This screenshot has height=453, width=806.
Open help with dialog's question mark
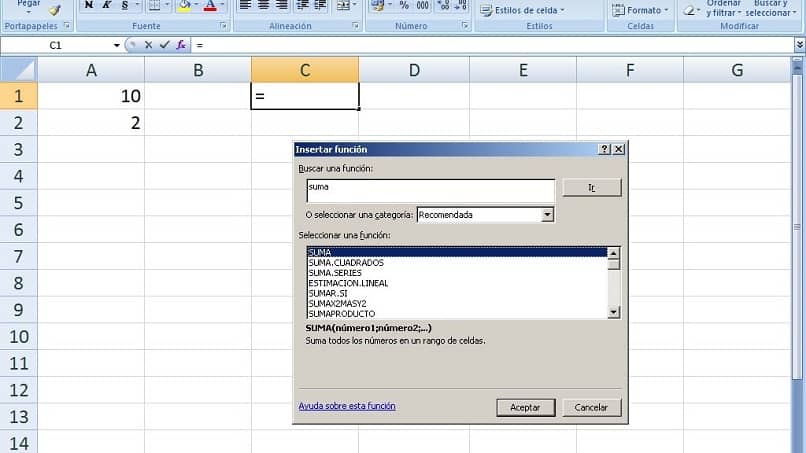[604, 149]
